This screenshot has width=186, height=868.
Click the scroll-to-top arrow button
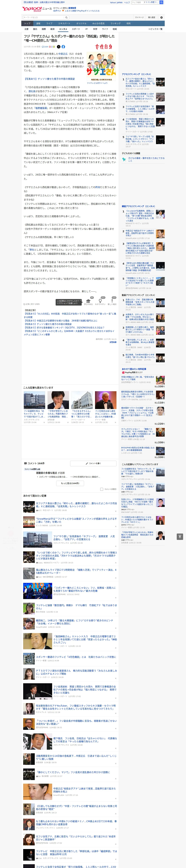tap(180, 537)
